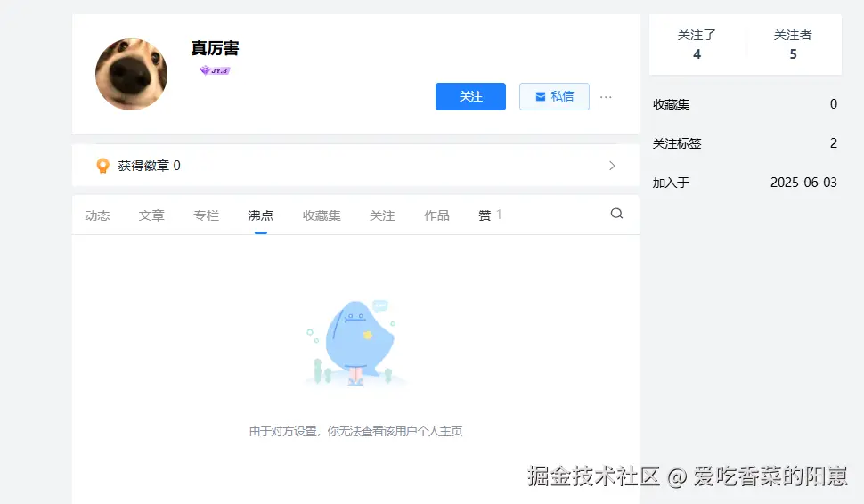864x504 pixels.
Task: Click the blue 关注 follow button
Action: tap(470, 96)
